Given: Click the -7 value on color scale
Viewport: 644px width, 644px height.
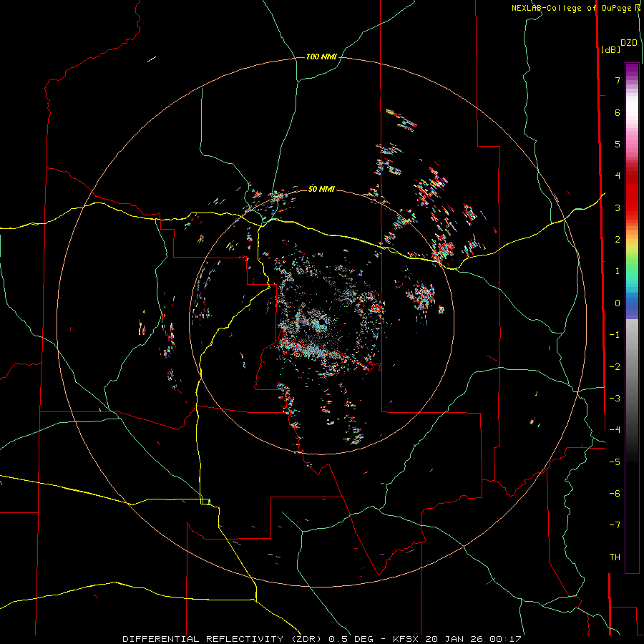Looking at the screenshot, I should click(x=615, y=525).
